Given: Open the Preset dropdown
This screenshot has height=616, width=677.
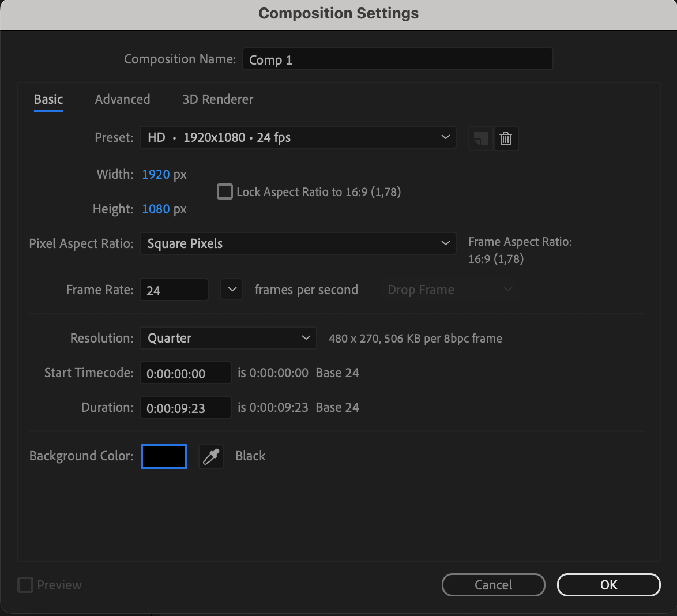Looking at the screenshot, I should [298, 137].
